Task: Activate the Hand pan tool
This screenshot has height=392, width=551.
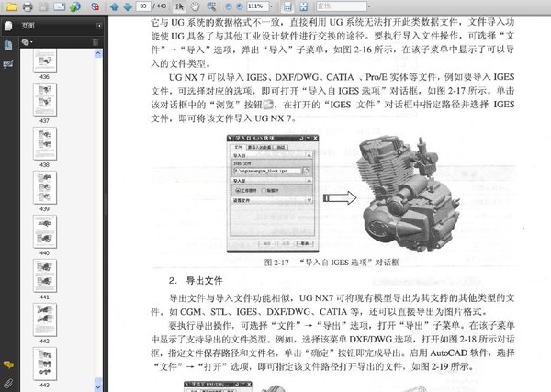Action: 195,6
